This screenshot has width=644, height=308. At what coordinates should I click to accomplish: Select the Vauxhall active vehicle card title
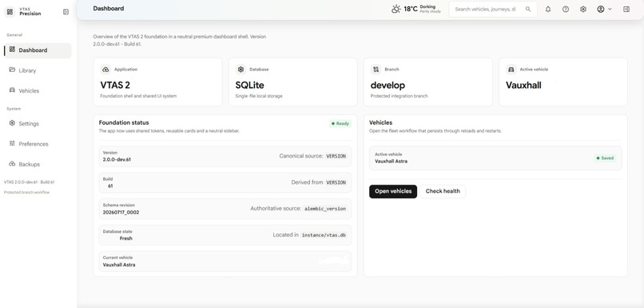click(x=523, y=86)
